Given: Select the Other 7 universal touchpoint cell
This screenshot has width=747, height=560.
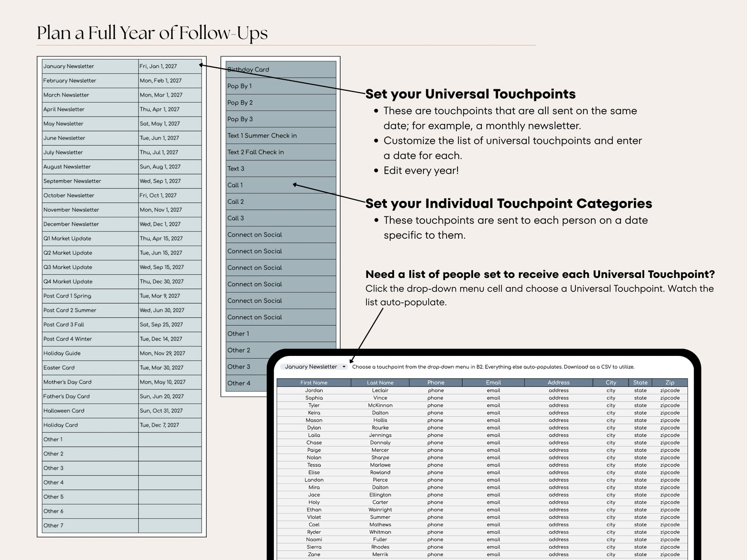Looking at the screenshot, I should pos(90,525).
